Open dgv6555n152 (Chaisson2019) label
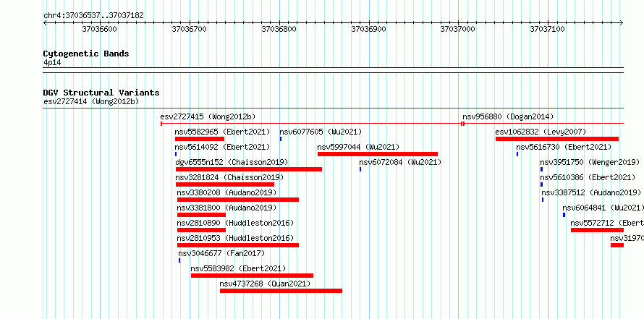The image size is (644, 319). click(x=232, y=162)
